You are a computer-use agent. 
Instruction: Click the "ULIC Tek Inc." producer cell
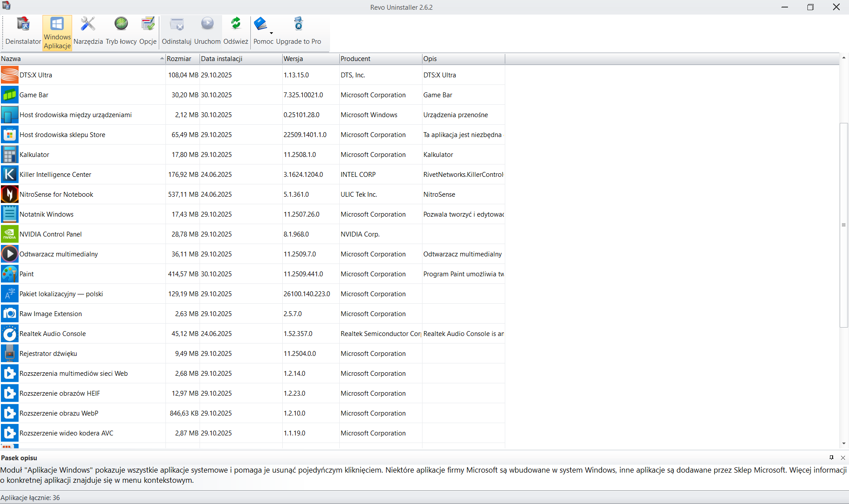359,195
